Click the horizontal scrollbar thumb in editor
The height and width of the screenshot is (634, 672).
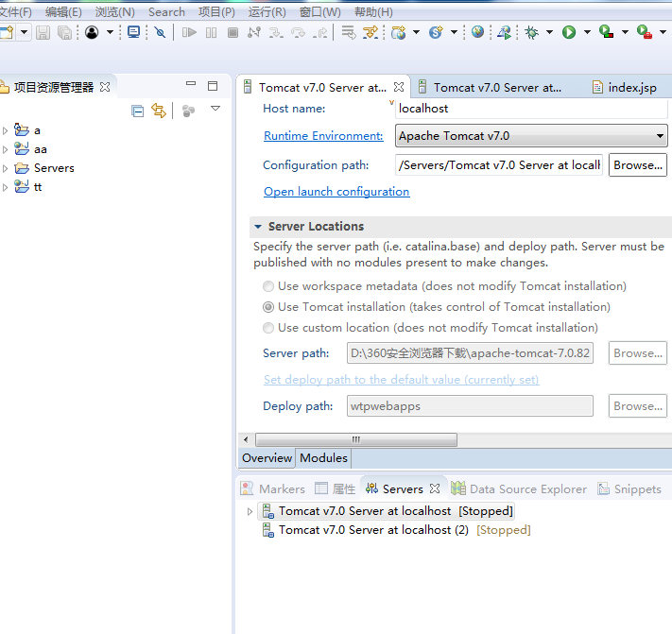(x=356, y=439)
